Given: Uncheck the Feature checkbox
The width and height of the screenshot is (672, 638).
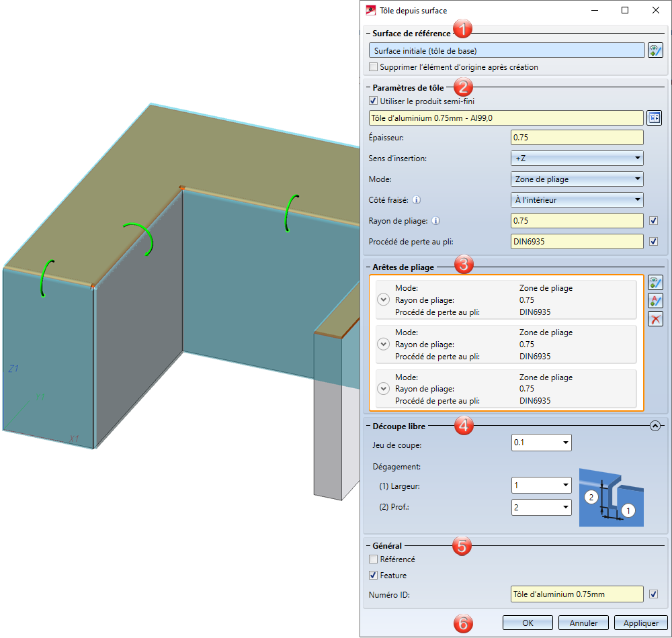Looking at the screenshot, I should click(x=374, y=576).
